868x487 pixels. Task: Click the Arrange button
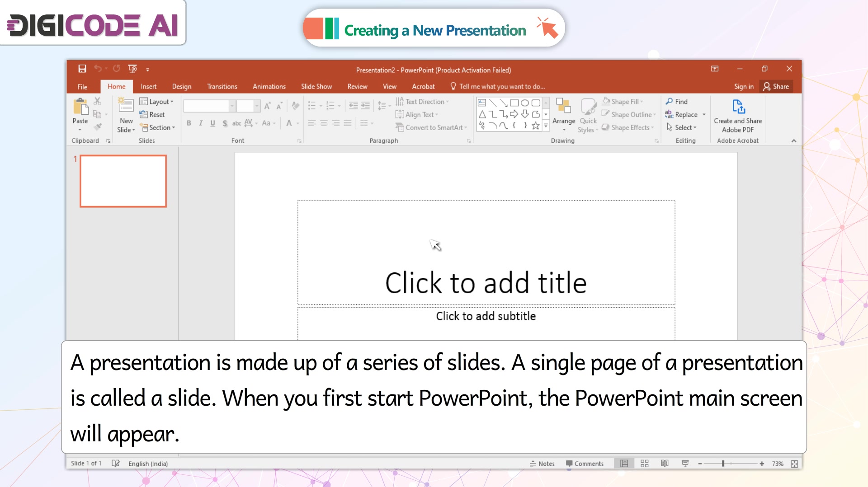pyautogui.click(x=564, y=115)
